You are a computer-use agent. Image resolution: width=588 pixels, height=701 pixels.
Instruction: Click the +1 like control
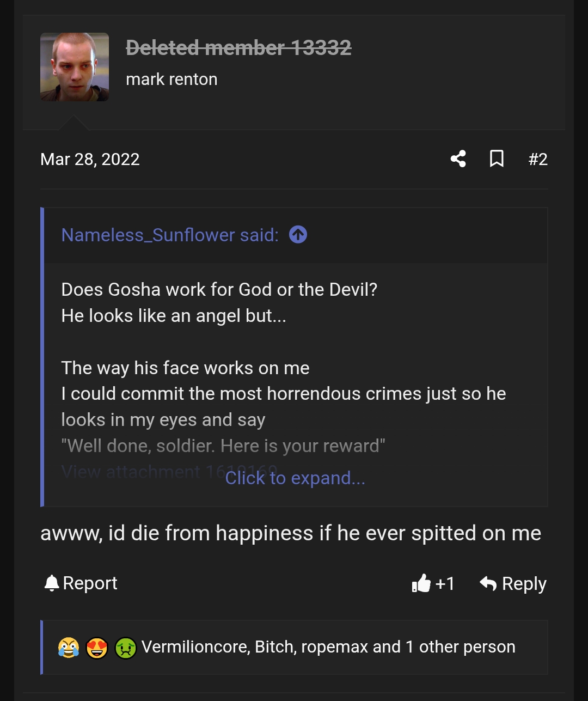[443, 583]
